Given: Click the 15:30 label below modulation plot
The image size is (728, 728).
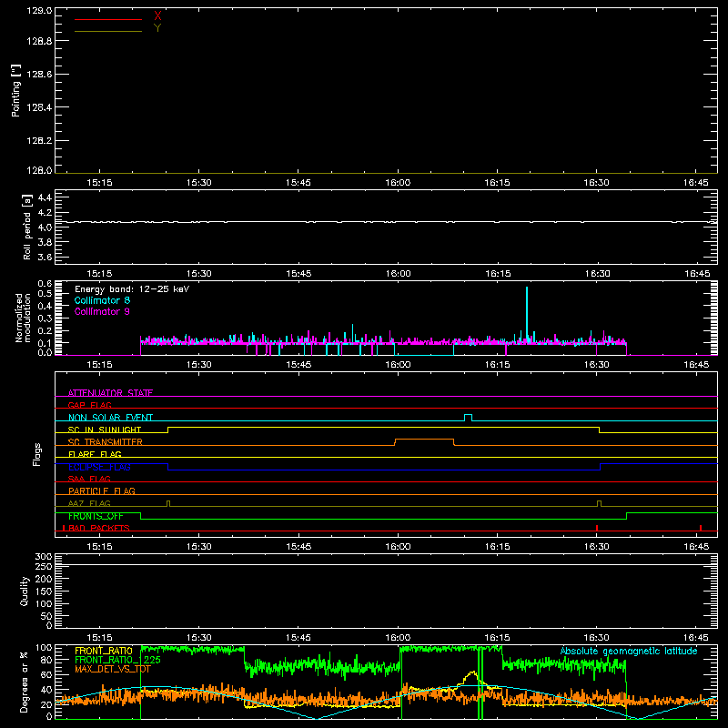Looking at the screenshot, I should (198, 365).
